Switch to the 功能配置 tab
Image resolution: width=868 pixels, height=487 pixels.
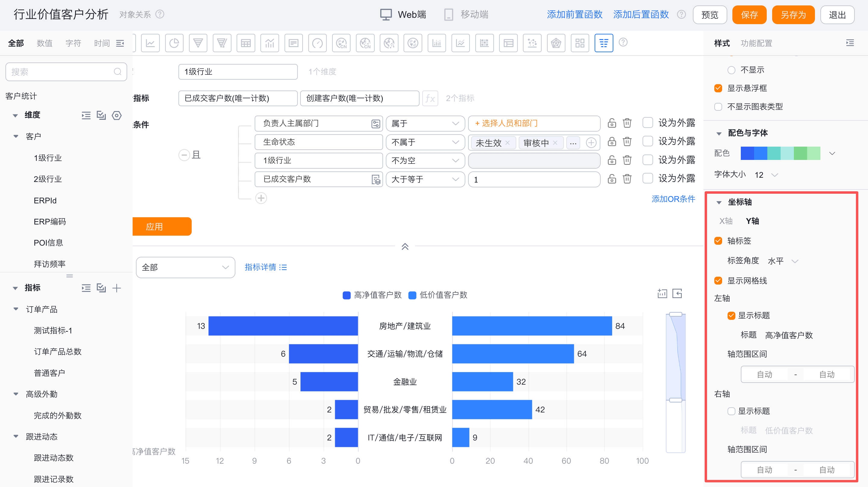pyautogui.click(x=756, y=43)
